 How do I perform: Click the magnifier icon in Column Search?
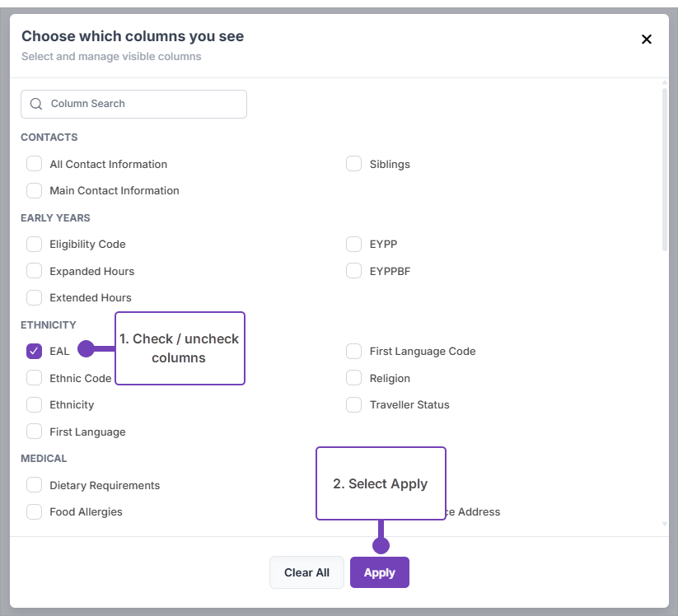[x=35, y=104]
